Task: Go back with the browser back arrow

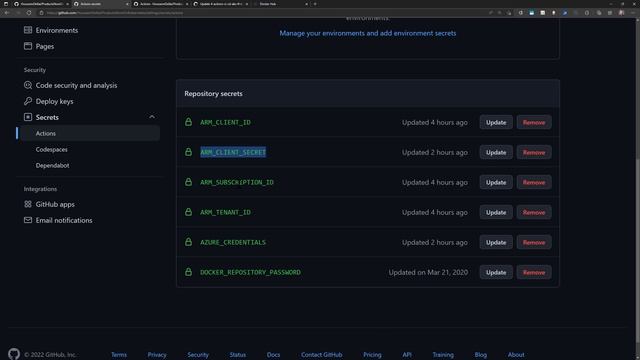Action: tap(7, 13)
